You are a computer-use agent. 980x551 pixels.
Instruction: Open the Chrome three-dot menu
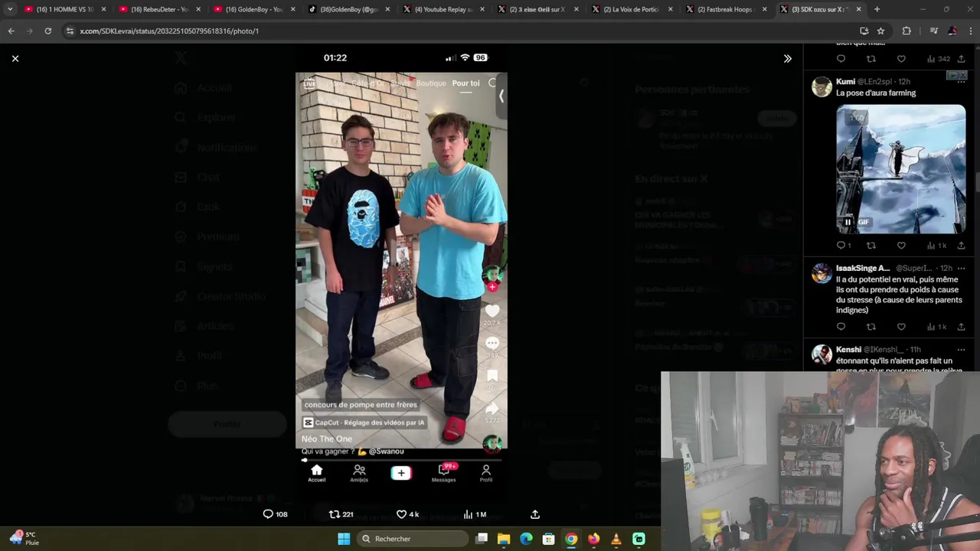tap(969, 31)
